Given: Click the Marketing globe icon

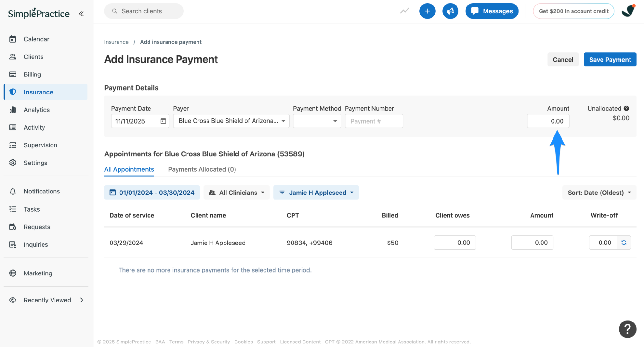Looking at the screenshot, I should coord(13,273).
